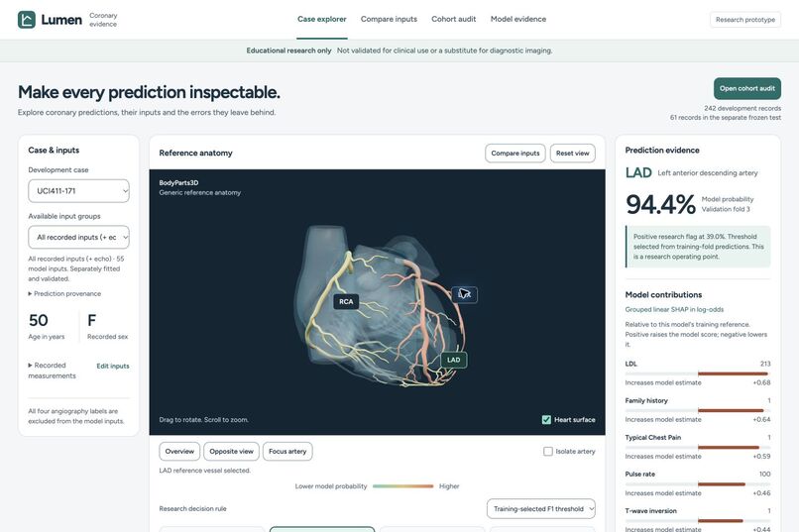Click the Family history contribution bar

[x=698, y=410]
